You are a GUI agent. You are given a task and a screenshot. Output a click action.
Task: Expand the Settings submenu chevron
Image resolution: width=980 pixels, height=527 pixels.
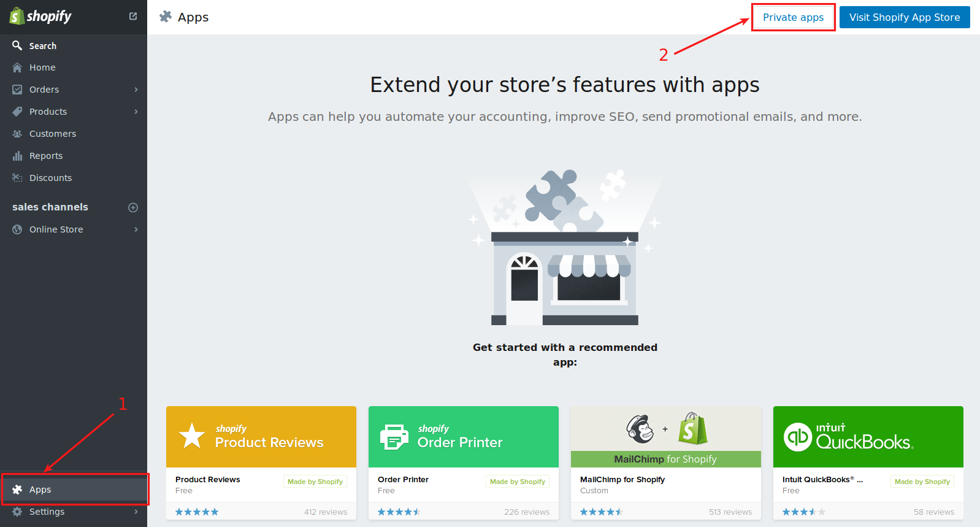pos(136,512)
